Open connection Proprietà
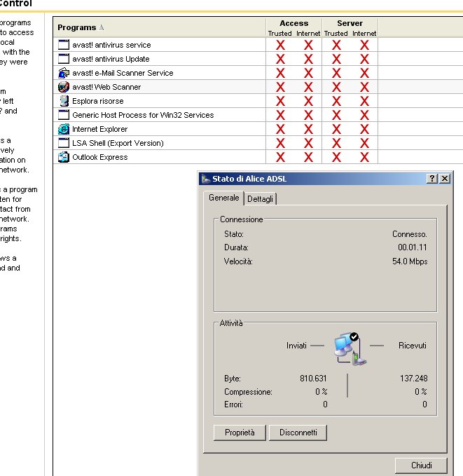 [x=240, y=433]
